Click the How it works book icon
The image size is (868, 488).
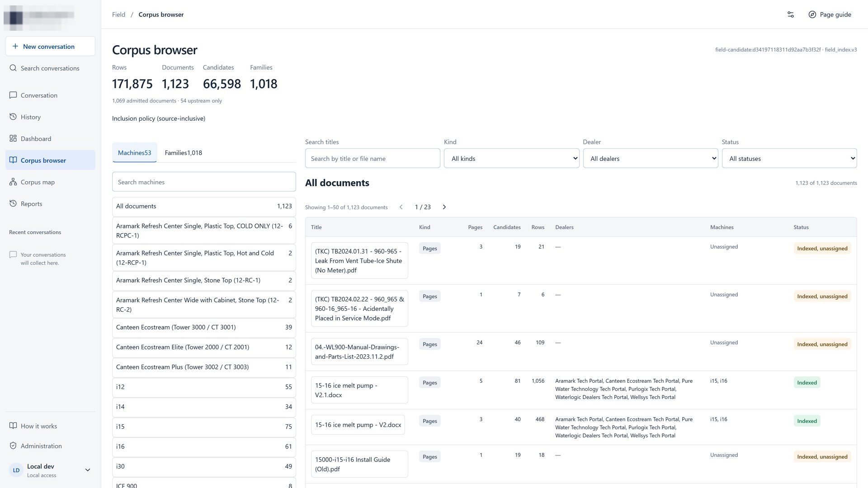[13, 426]
